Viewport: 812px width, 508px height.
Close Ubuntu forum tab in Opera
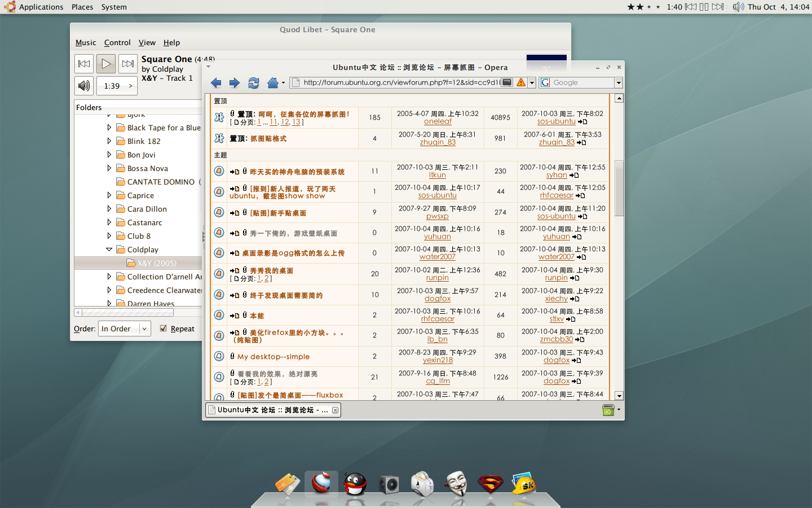pyautogui.click(x=335, y=410)
